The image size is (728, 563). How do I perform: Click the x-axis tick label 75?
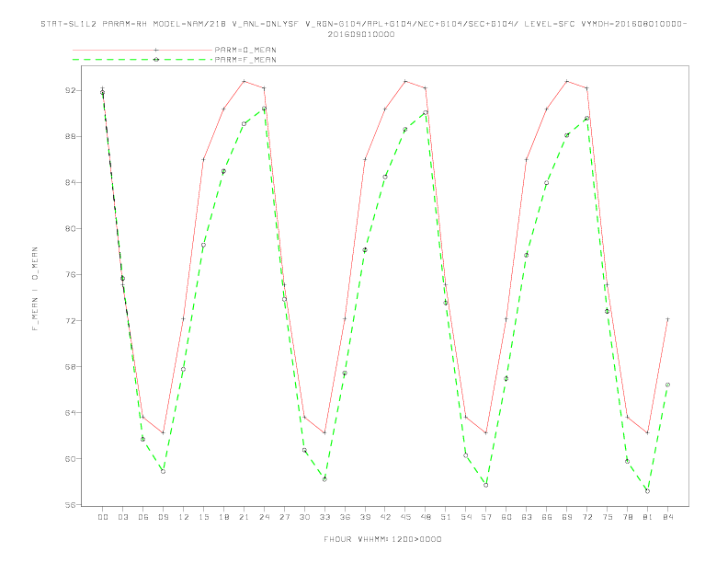[608, 517]
